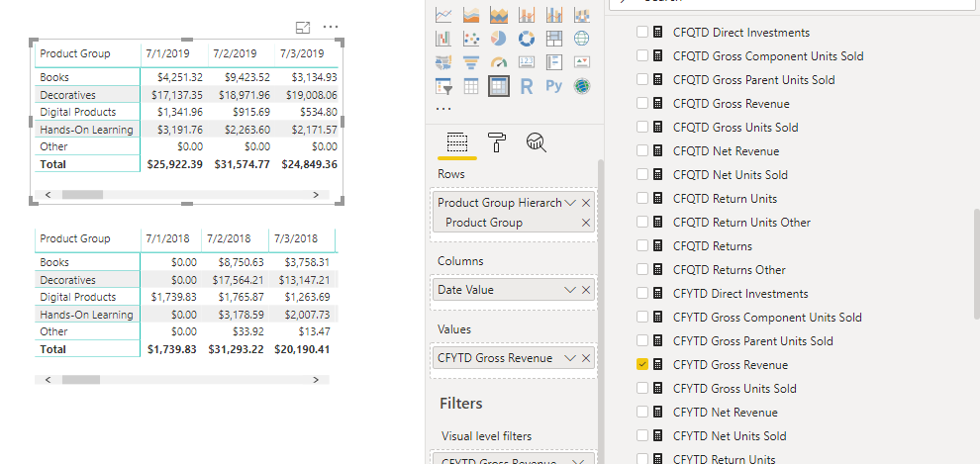
Task: Click the CFQTD Gross Parent Units Sold field
Action: (x=753, y=79)
